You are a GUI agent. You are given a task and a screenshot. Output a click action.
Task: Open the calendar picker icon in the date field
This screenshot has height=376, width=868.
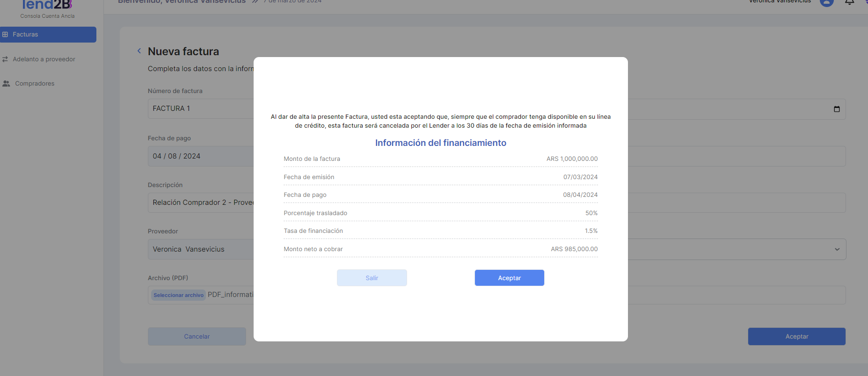click(837, 109)
